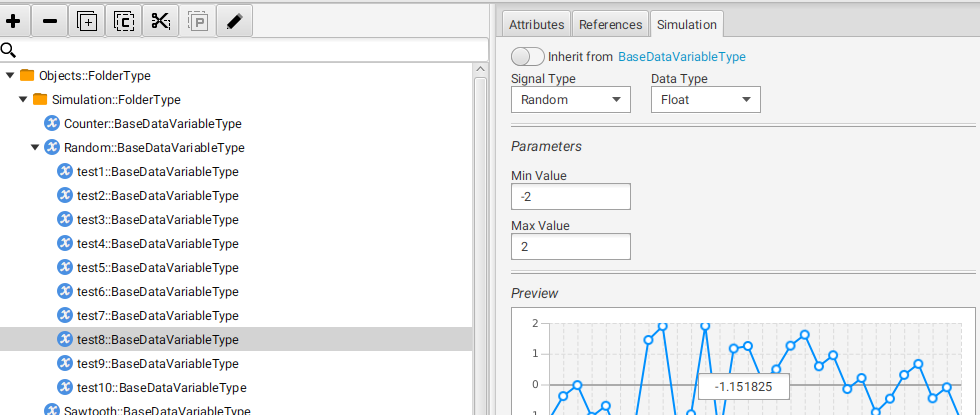Viewport: 980px width, 415px height.
Task: Click the test1 variable icon
Action: pyautogui.click(x=64, y=172)
